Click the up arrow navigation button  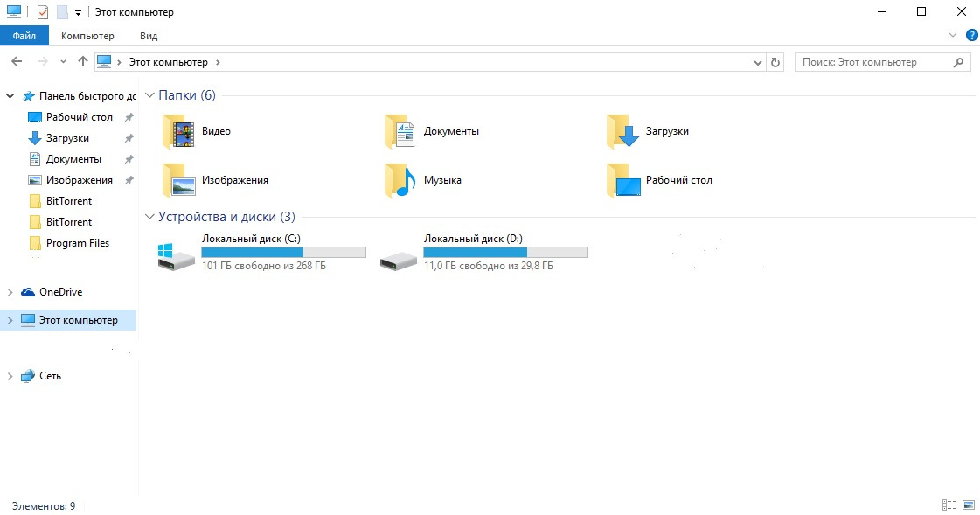[x=83, y=62]
